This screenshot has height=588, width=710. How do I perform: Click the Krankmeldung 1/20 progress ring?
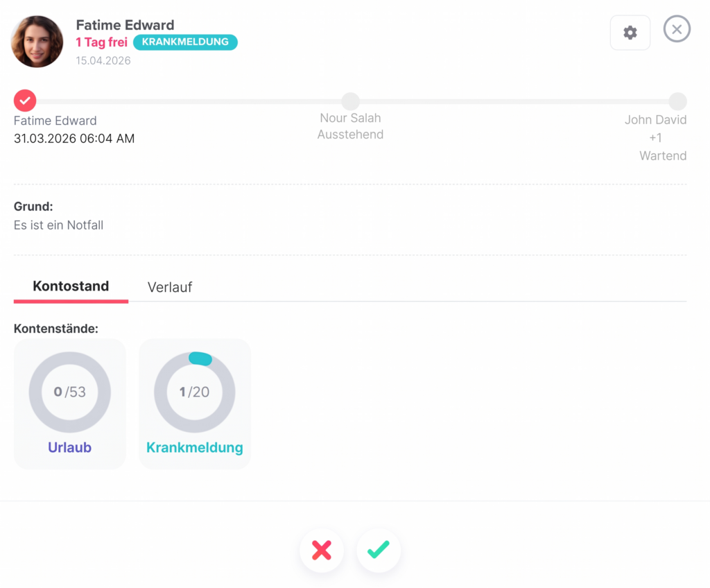click(x=194, y=392)
